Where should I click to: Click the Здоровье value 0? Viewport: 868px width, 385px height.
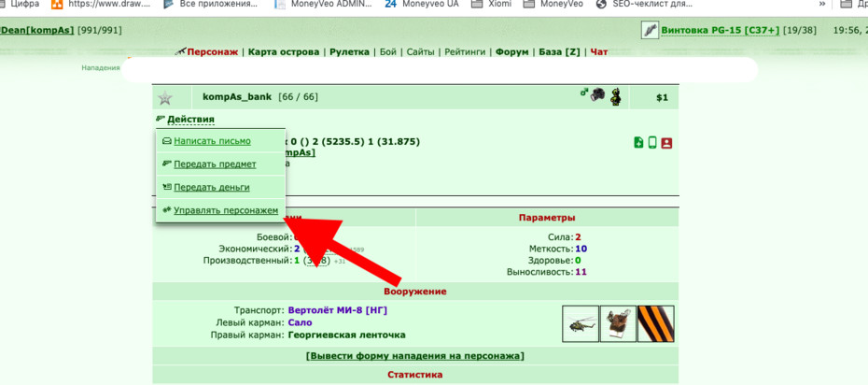(578, 261)
